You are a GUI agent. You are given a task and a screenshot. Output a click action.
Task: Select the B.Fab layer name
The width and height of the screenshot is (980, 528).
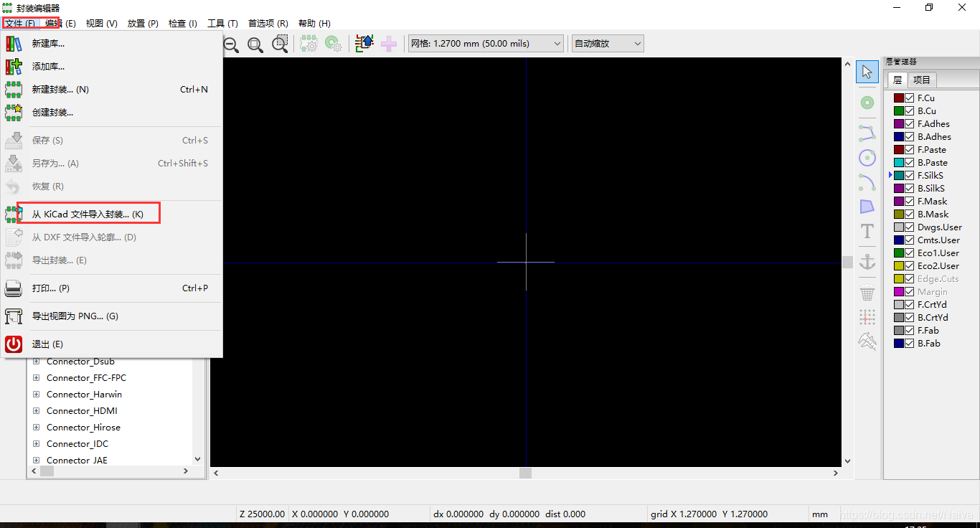[x=929, y=344]
